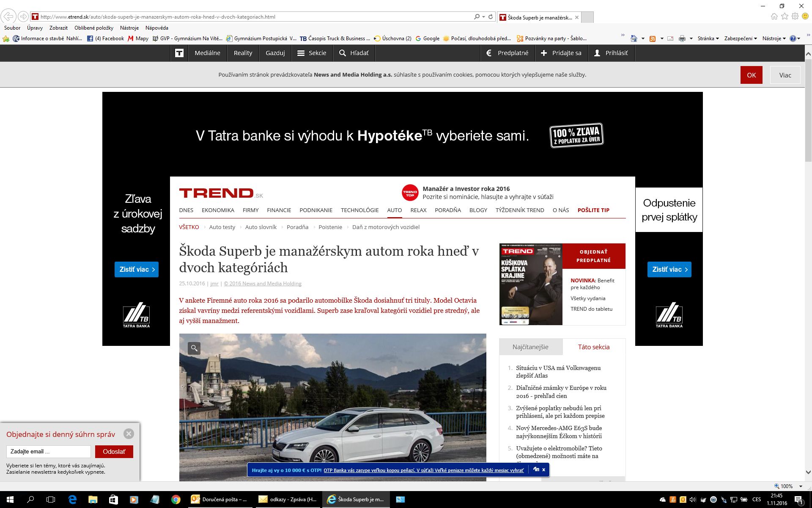Image resolution: width=812 pixels, height=508 pixels.
Task: Click the browser Forward arrow button
Action: click(23, 17)
